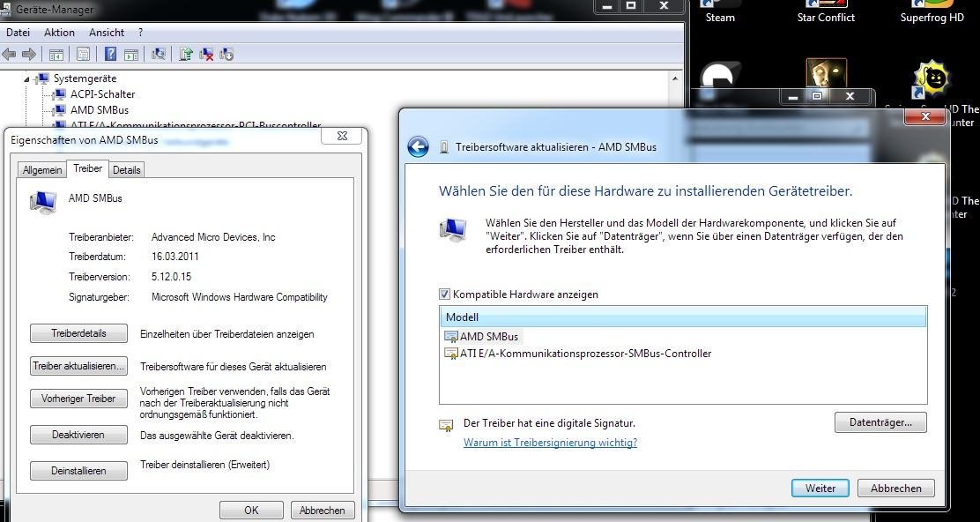Toggle console tree pane toolbar icon
This screenshot has height=522, width=980.
(56, 55)
